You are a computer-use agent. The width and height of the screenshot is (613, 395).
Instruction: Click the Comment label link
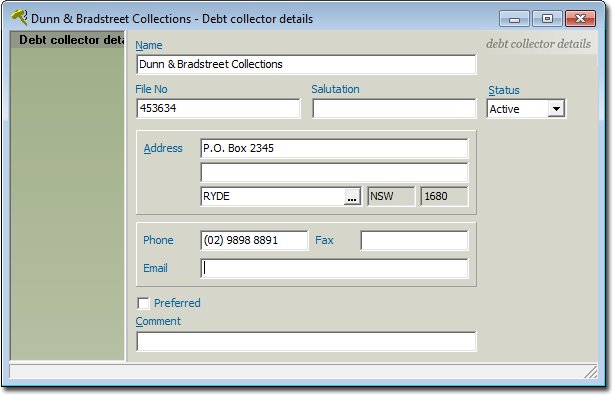tap(158, 321)
